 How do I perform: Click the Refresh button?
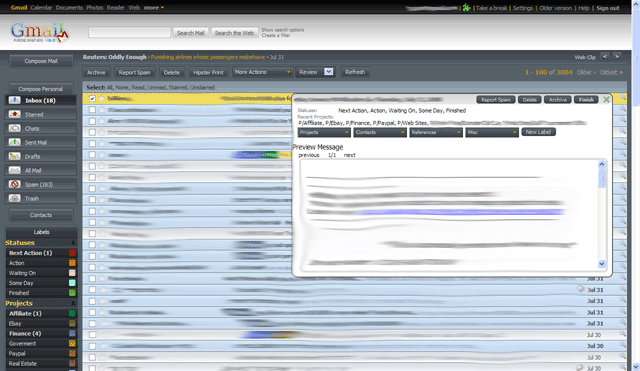click(355, 72)
